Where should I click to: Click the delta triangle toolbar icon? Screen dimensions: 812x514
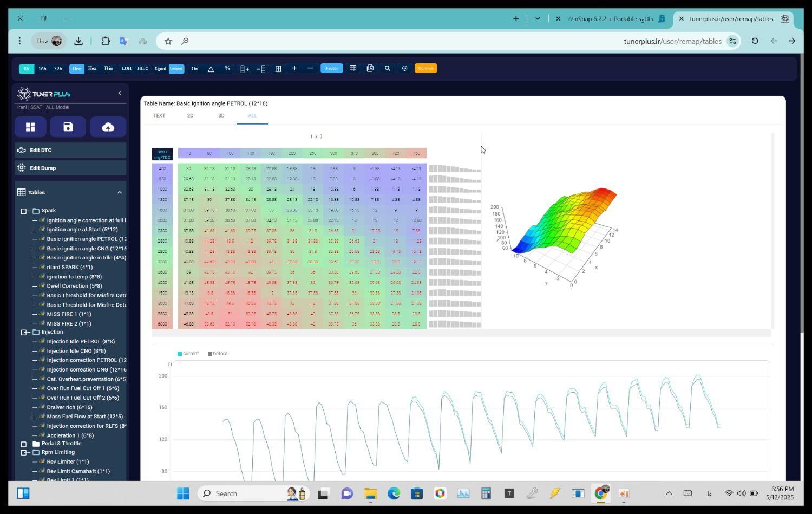tap(211, 68)
